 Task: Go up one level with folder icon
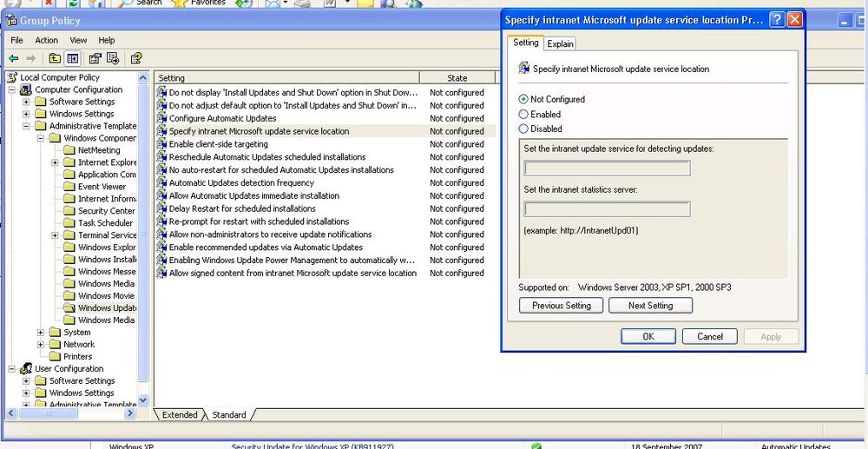[x=54, y=58]
